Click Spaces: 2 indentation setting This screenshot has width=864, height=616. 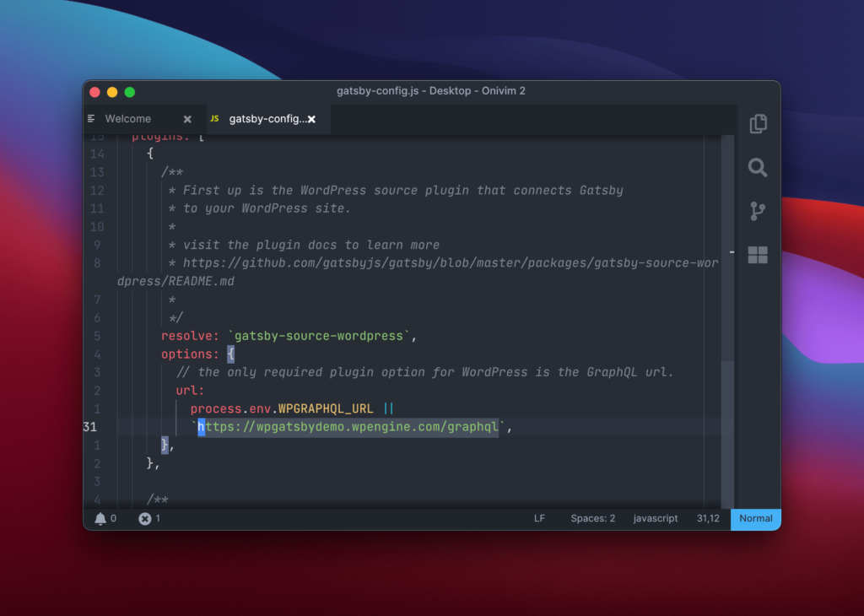[x=592, y=519]
